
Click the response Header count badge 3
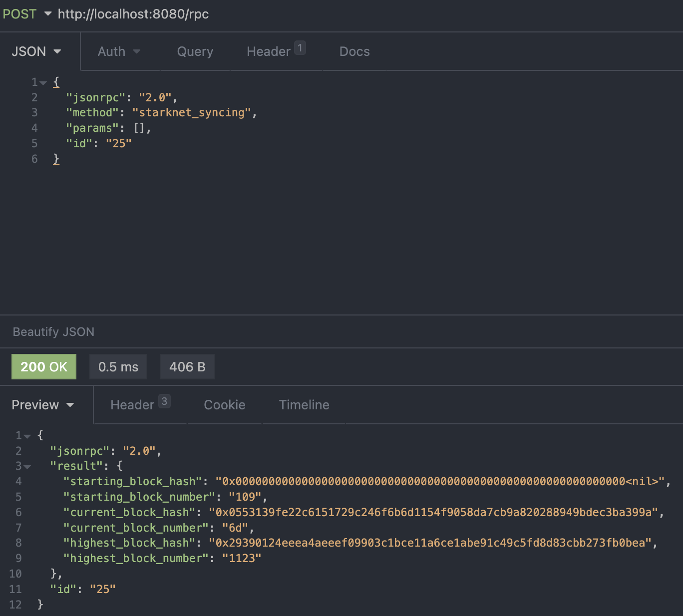pyautogui.click(x=164, y=401)
